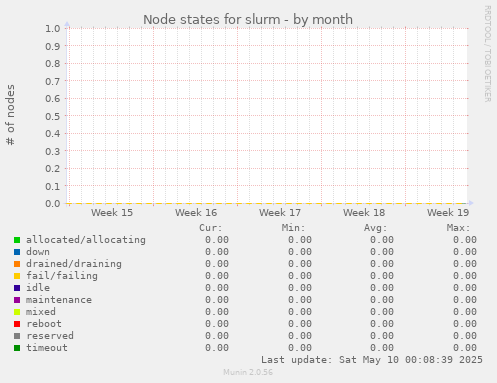Click the 'drained/draining' legend label
Screen dimensions: 497x383
pos(74,264)
